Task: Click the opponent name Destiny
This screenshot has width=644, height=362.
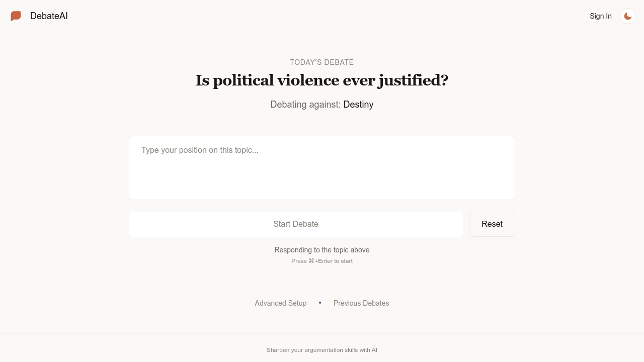Action: 358,104
